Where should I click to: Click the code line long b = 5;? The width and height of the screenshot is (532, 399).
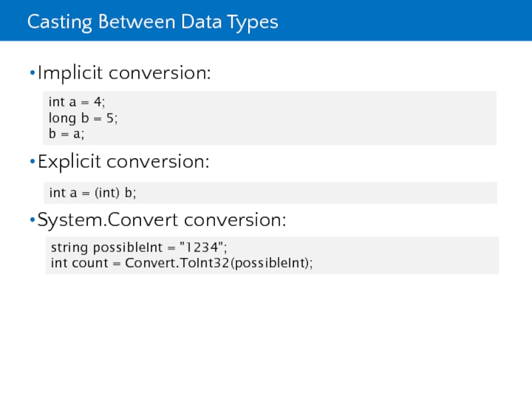(83, 118)
